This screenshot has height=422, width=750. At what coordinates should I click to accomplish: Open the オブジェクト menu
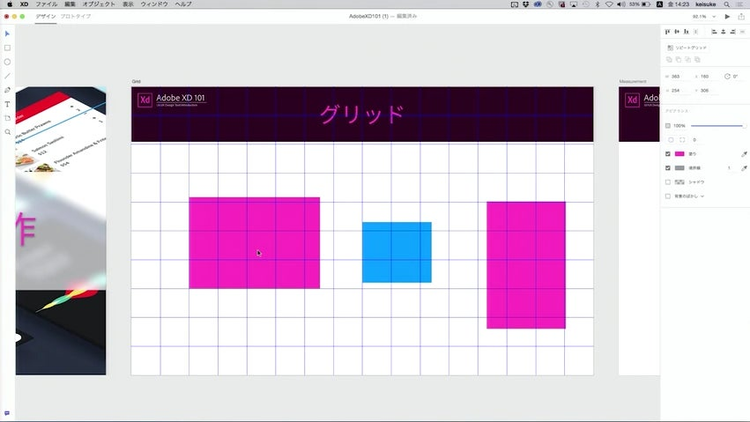99,5
